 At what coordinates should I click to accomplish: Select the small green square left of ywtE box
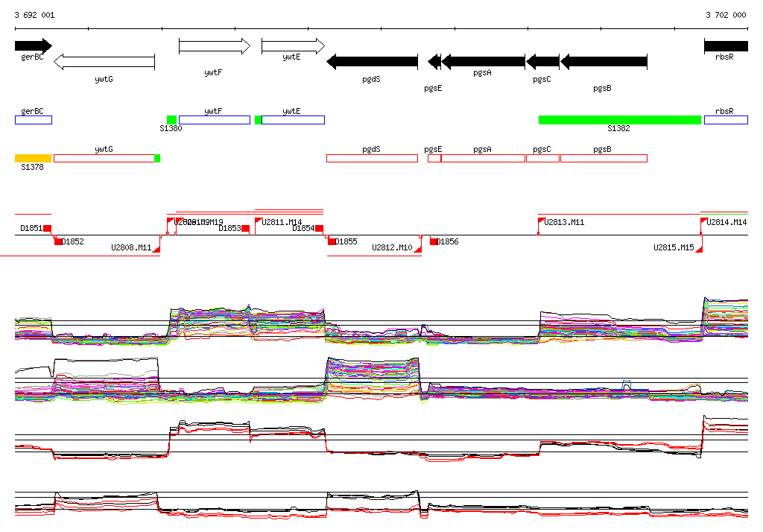(x=259, y=120)
